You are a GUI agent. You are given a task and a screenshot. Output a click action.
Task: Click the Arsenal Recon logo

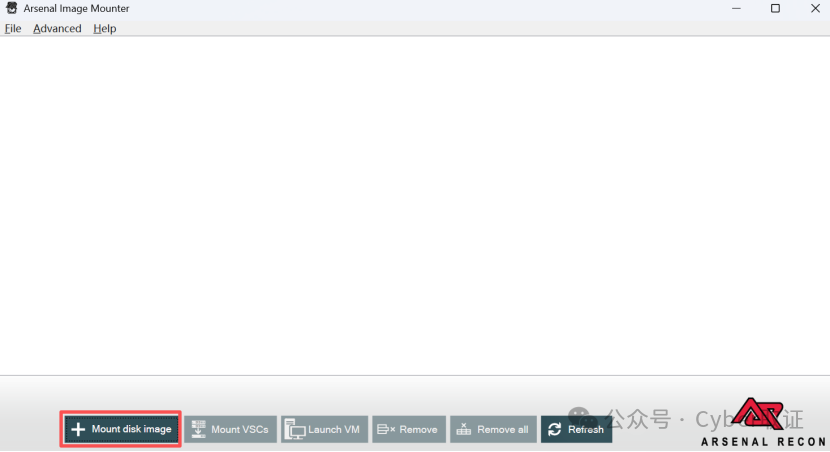click(x=763, y=423)
